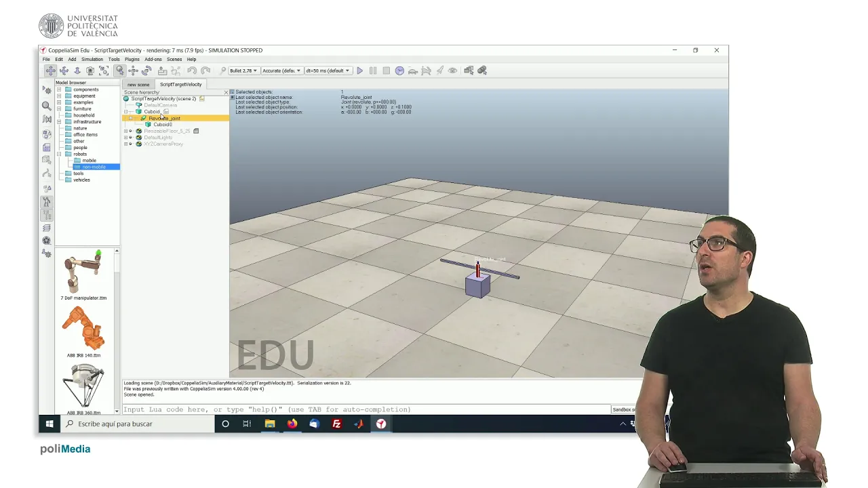Open the Add-ons menu
The width and height of the screenshot is (868, 488).
point(153,60)
